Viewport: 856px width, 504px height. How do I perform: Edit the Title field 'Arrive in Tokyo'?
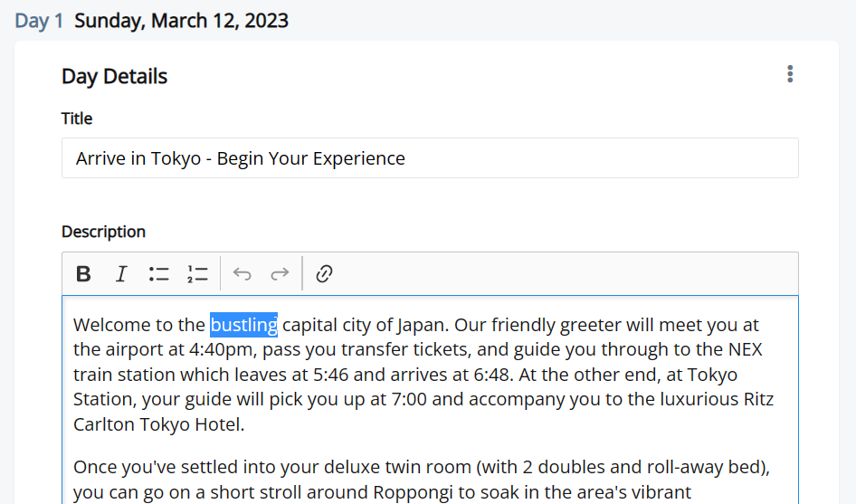click(430, 157)
